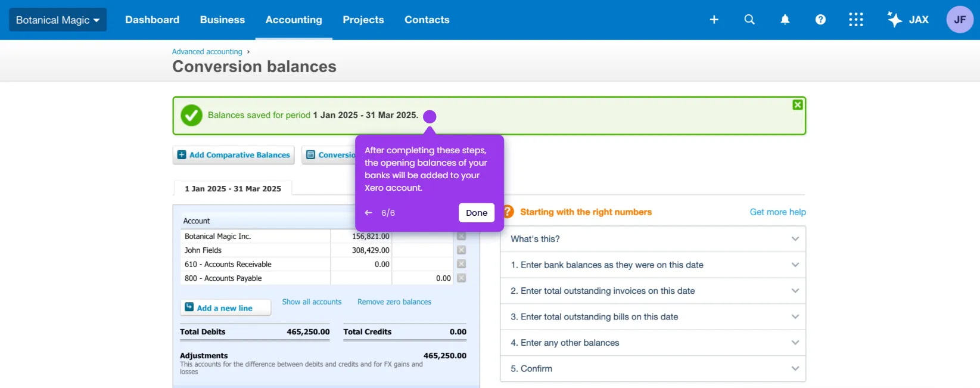Open the help question mark menu

tap(820, 20)
